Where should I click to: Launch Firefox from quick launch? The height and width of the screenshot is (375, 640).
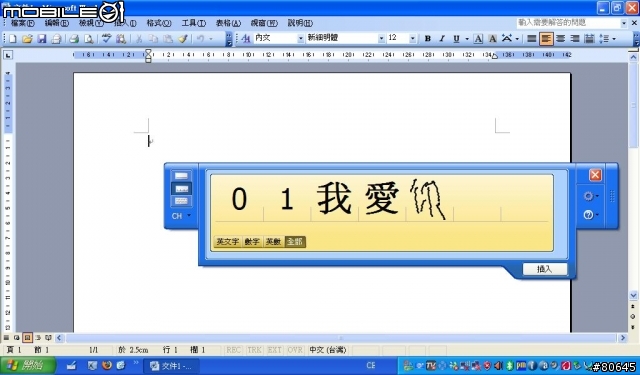pos(107,365)
